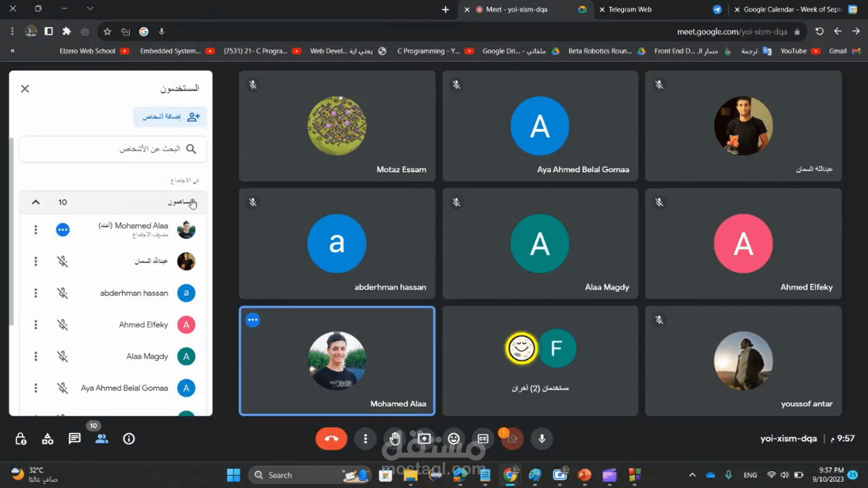Click the Windows taskbar Search box
The width and height of the screenshot is (868, 488).
tap(310, 475)
